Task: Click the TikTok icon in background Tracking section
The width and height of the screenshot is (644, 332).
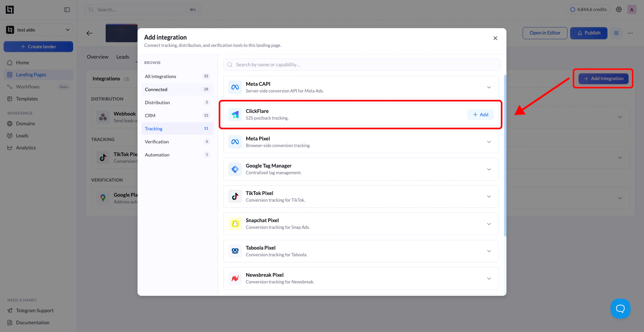Action: (x=103, y=157)
